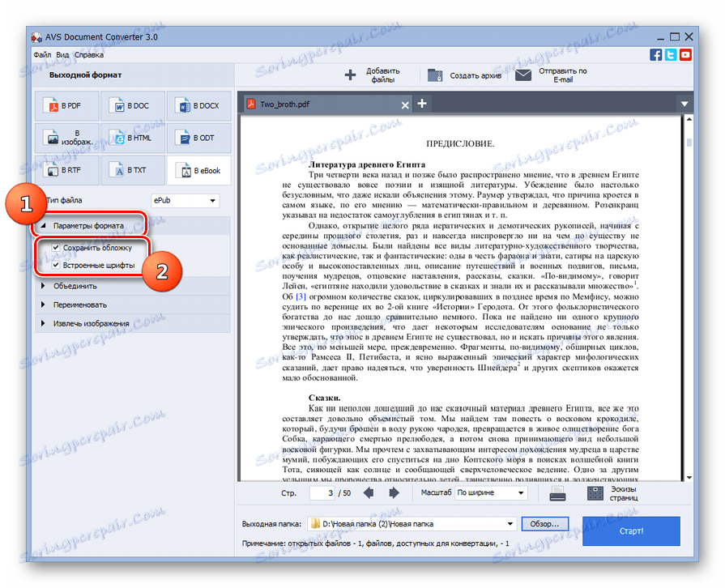Open the document tabs list dropdown arrow

pos(684,104)
